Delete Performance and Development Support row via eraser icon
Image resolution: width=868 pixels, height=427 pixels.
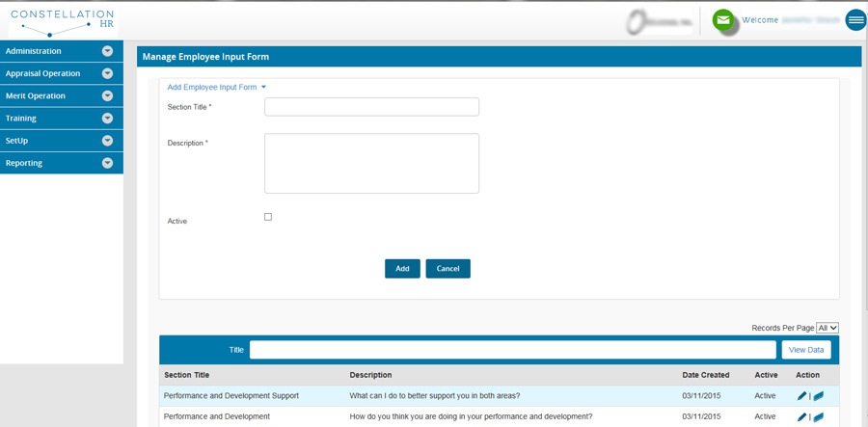click(818, 395)
